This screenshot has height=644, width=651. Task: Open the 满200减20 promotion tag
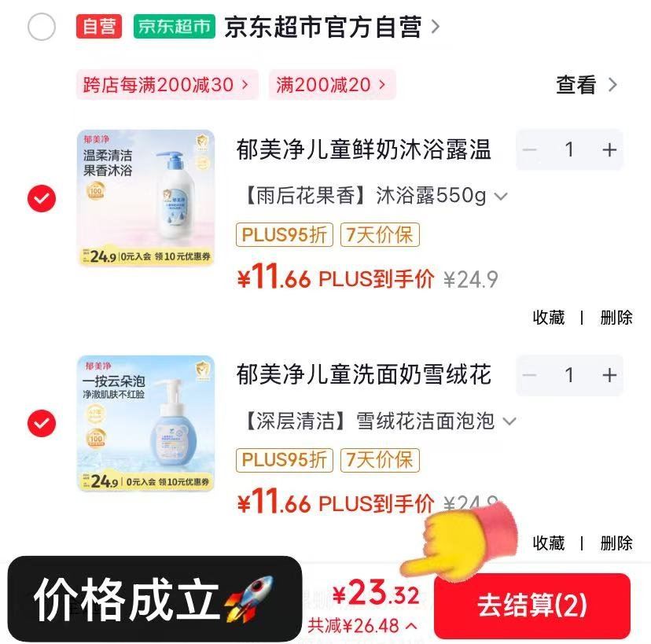click(x=332, y=85)
